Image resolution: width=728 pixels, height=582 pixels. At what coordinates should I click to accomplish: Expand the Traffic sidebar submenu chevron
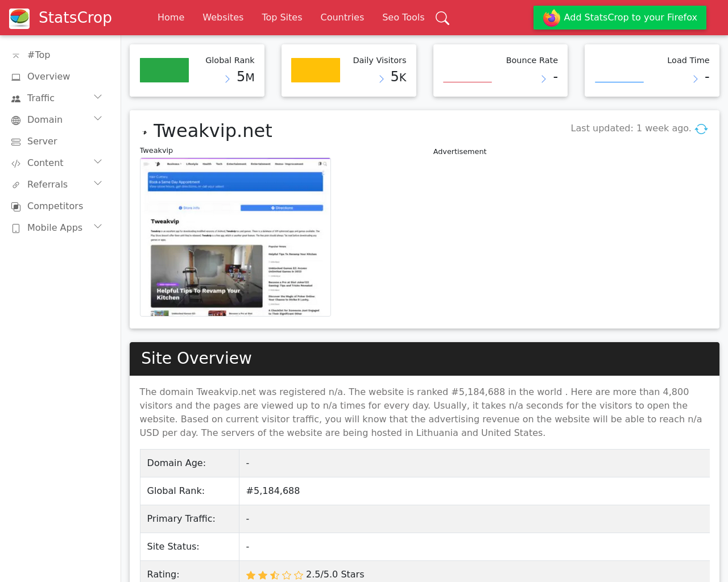pos(98,97)
